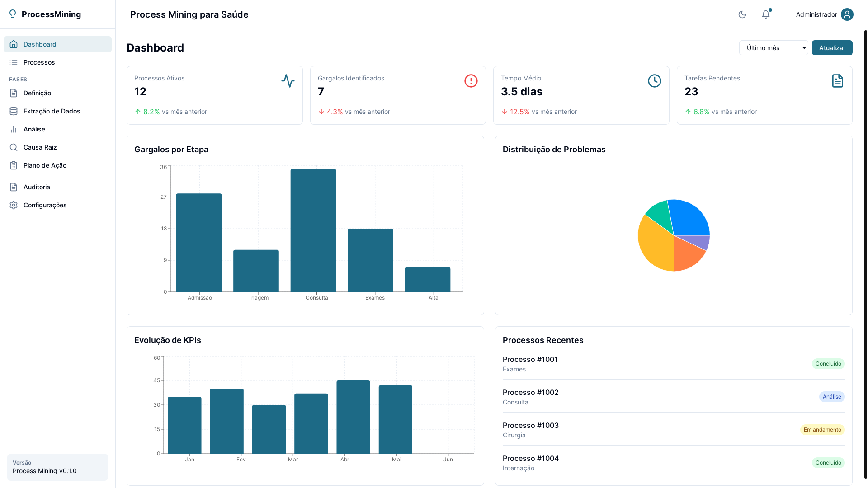The width and height of the screenshot is (868, 488).
Task: Click red down arrow beside 12.5%
Action: (505, 112)
